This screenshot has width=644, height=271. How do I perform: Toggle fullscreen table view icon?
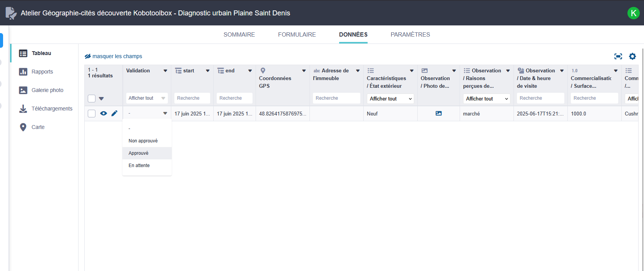click(x=618, y=56)
